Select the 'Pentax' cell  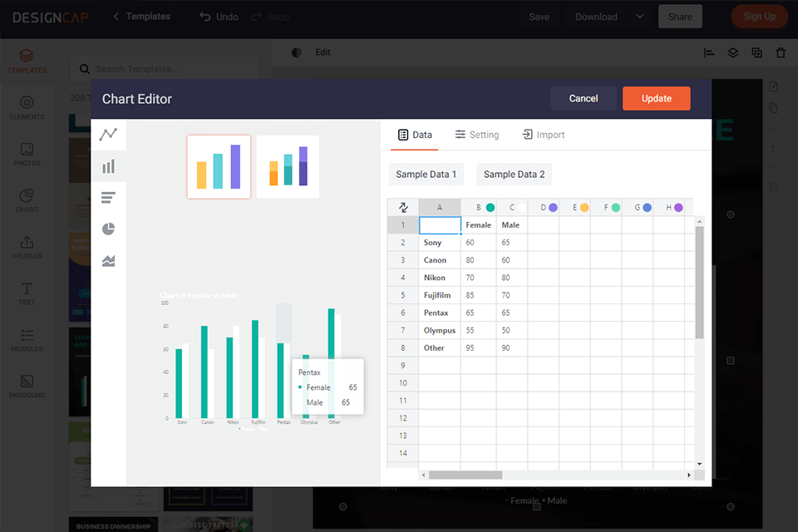click(x=440, y=313)
